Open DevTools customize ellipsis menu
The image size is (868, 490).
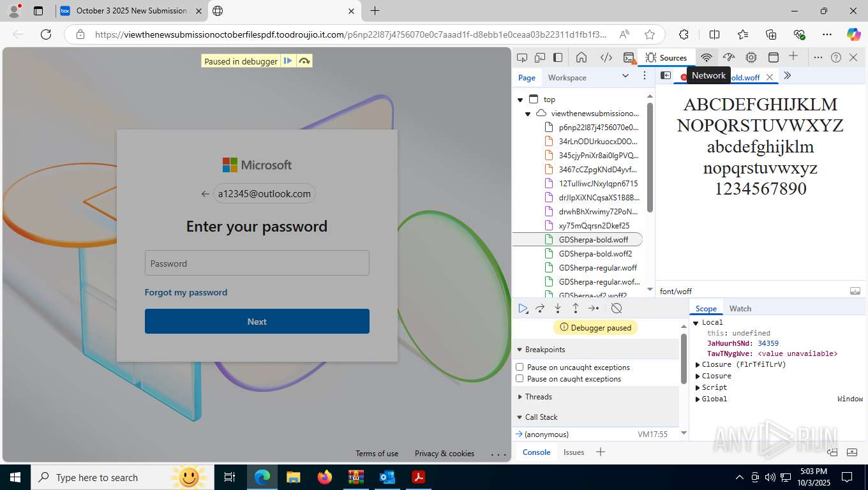point(818,57)
